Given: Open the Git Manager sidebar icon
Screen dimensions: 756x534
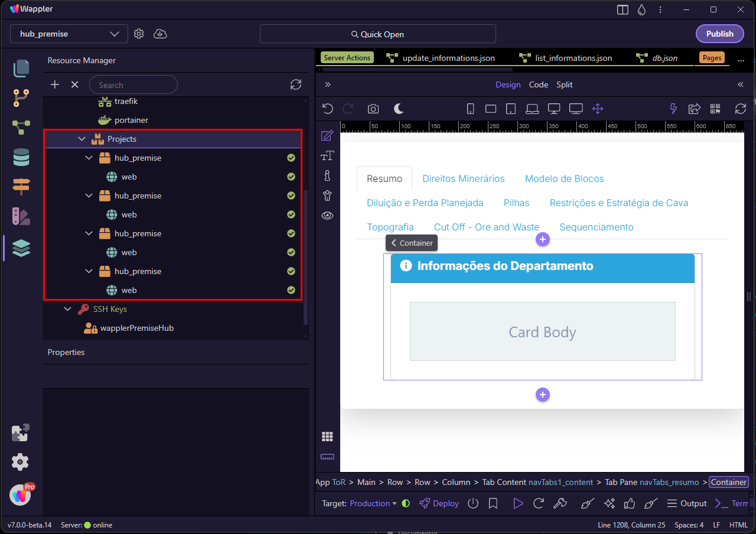Looking at the screenshot, I should pos(21,97).
